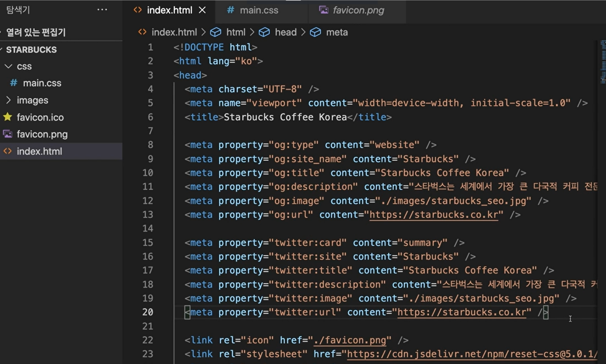Close the index.html editor tab
This screenshot has width=606, height=364.
click(x=202, y=10)
